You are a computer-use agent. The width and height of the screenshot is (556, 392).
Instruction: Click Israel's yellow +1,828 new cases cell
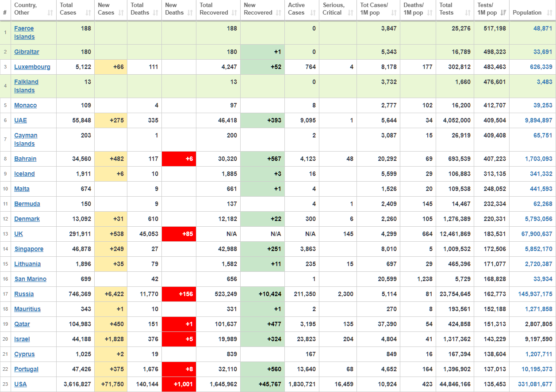(111, 339)
